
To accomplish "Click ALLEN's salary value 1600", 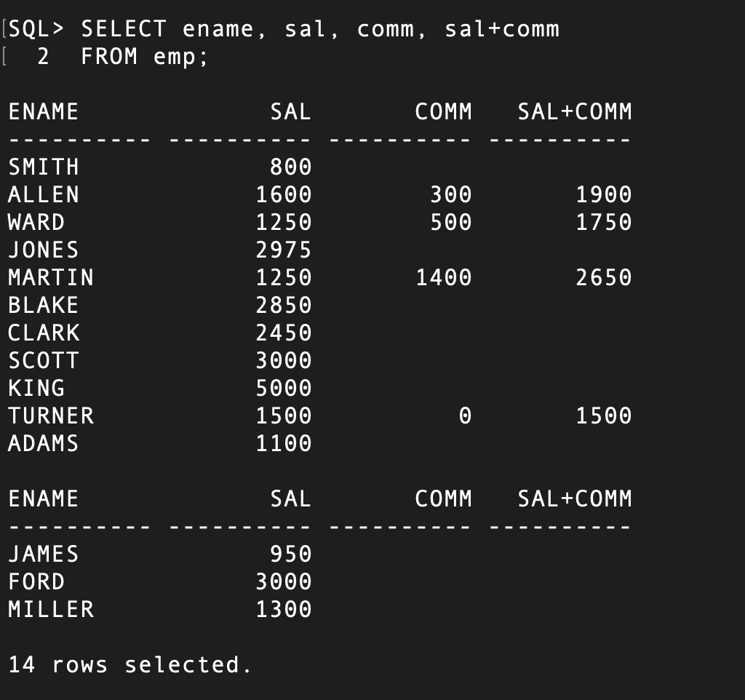I will 284,194.
